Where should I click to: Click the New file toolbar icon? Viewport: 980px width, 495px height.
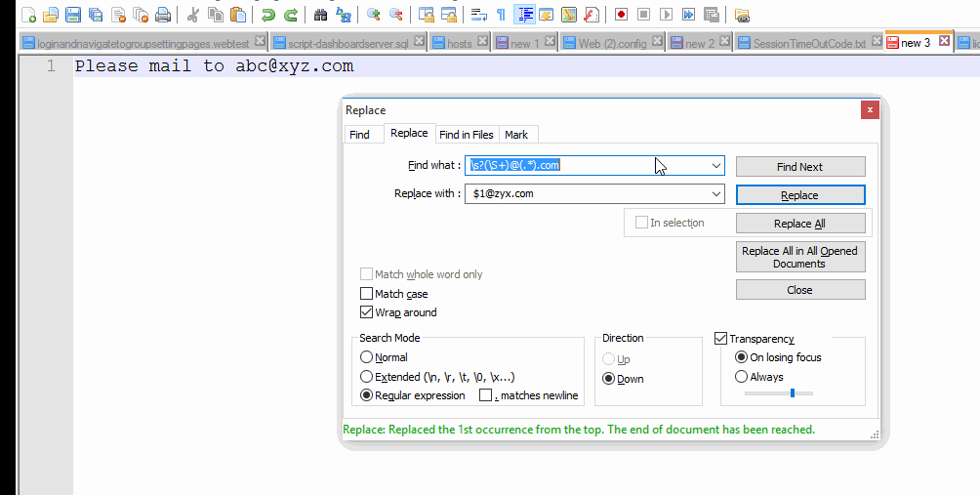coord(28,15)
